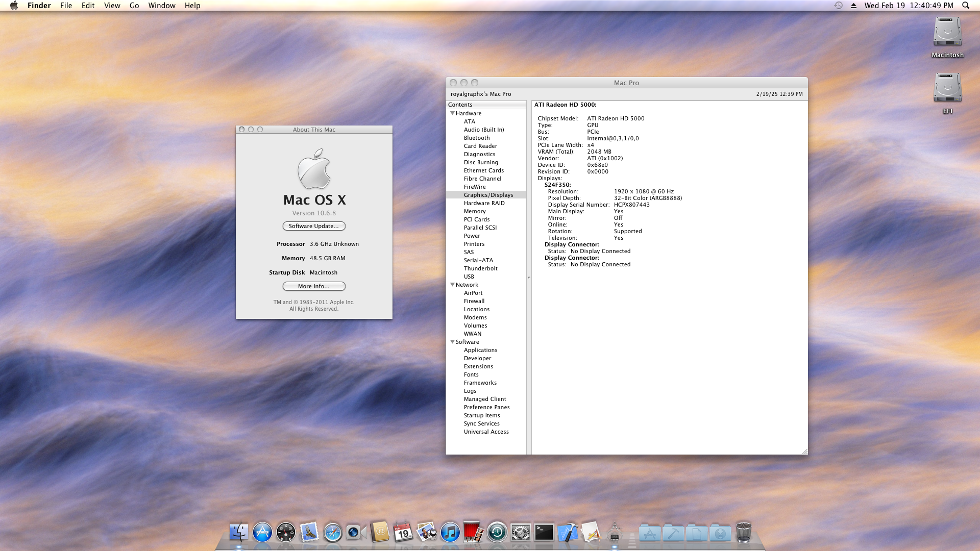Open Photo Booth from the Dock
The image size is (980, 551).
point(474,533)
